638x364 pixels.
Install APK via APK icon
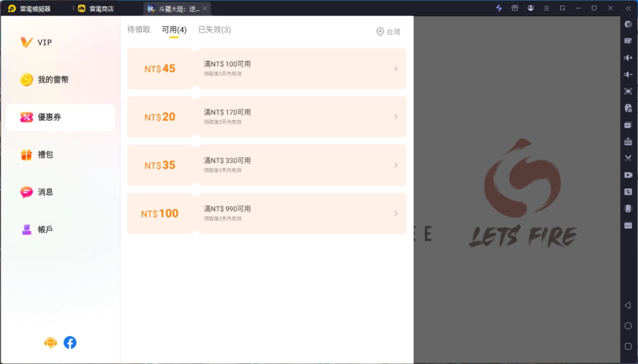pyautogui.click(x=628, y=141)
